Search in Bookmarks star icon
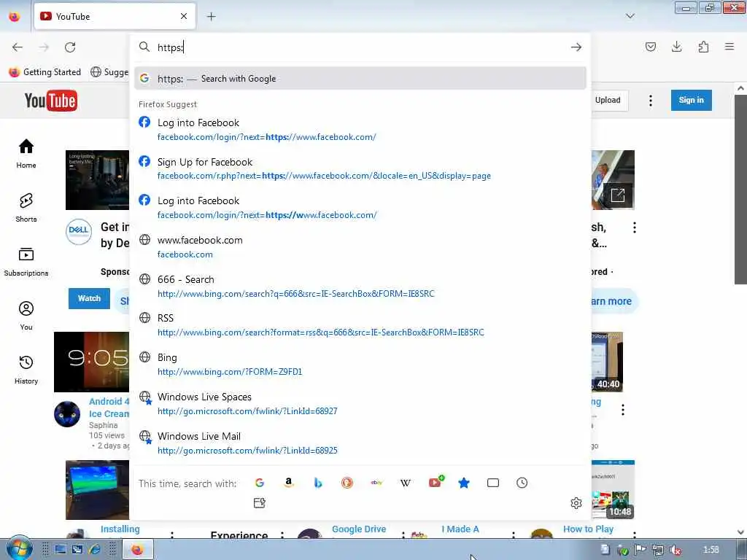This screenshot has height=560, width=747. [x=464, y=483]
